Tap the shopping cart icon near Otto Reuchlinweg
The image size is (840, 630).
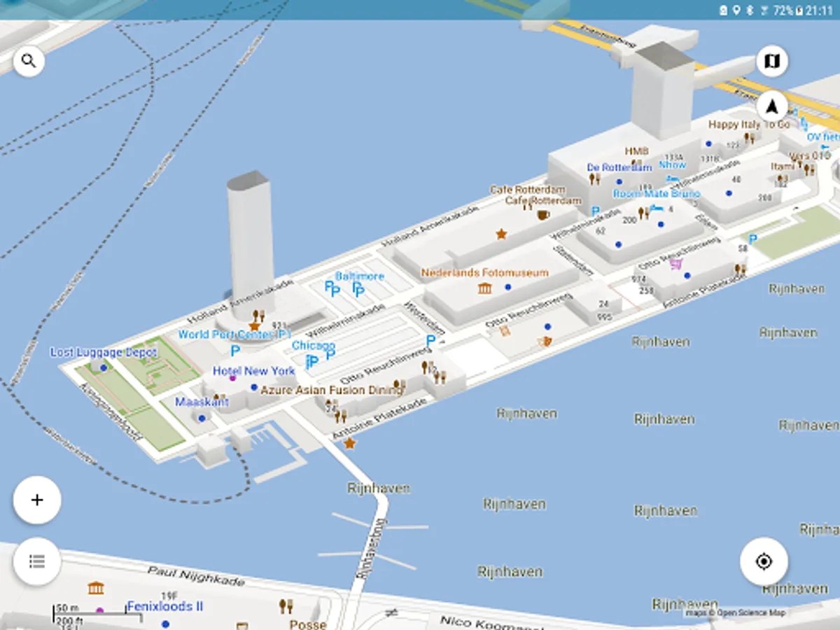(x=675, y=264)
